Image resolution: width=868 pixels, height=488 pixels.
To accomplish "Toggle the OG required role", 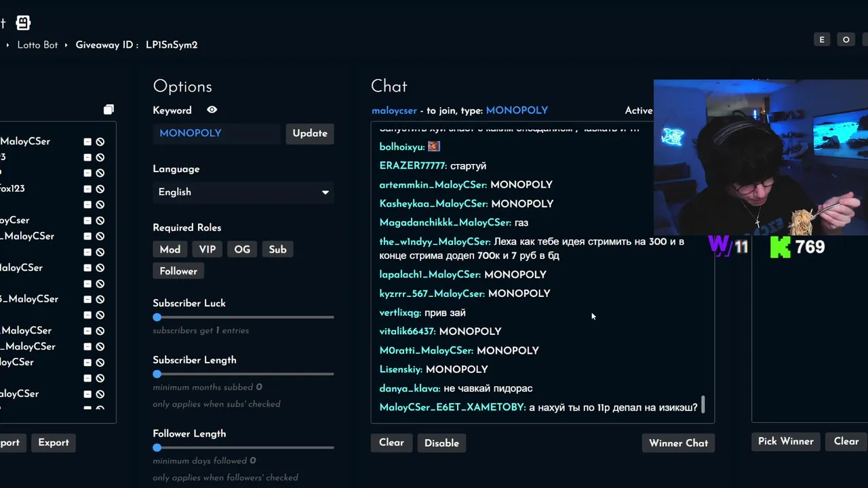I will [242, 249].
